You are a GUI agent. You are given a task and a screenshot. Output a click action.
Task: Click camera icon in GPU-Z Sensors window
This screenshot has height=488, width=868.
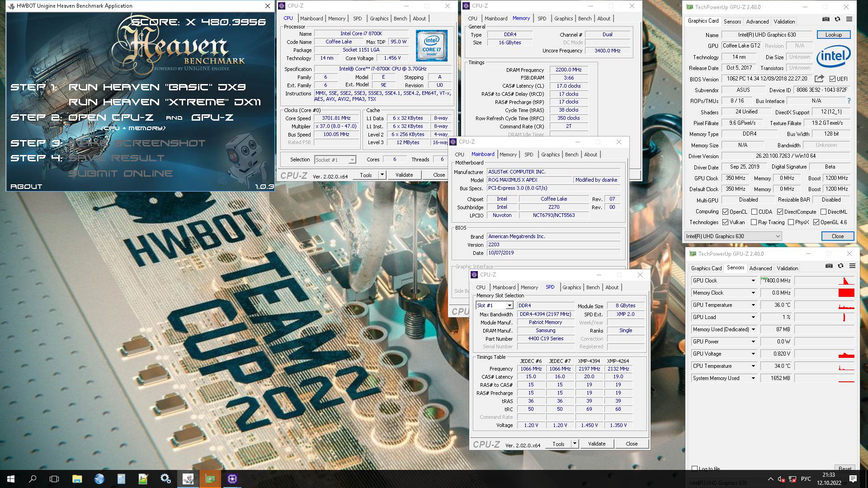coord(829,266)
